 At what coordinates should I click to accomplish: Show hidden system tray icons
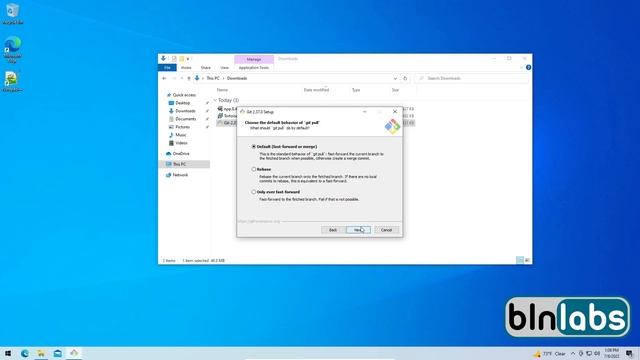pyautogui.click(x=573, y=353)
